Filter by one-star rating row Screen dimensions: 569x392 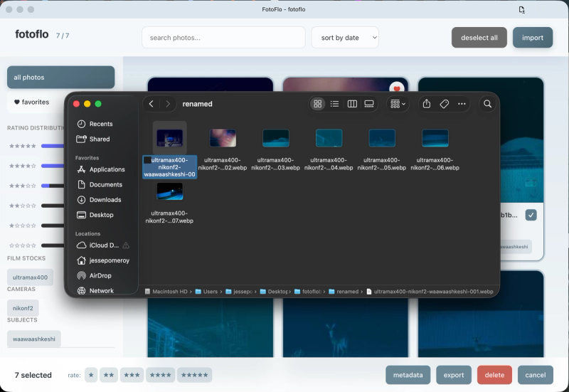coord(36,226)
